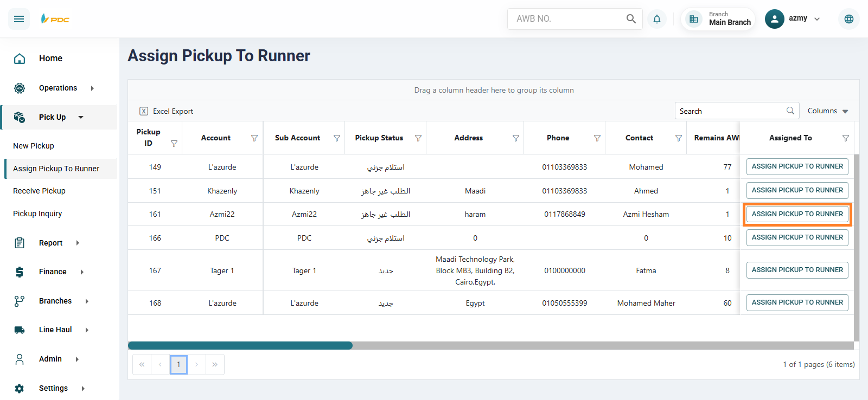Click the Settings gear icon

(20, 389)
